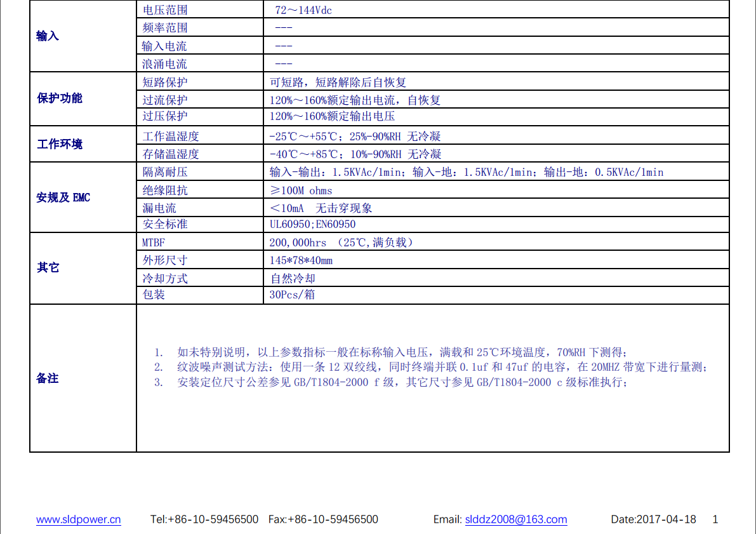Screen dimensions: 756x534
Task: Click the UL60950;EN60950 safety standard text
Action: [x=312, y=224]
